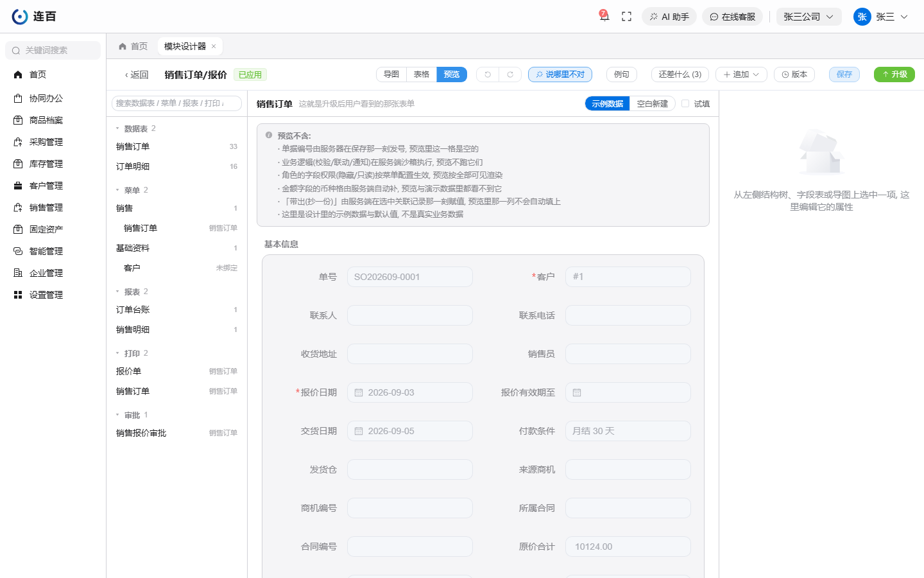Focus the 关键词搜索 sidebar search box
The image size is (924, 578).
point(53,50)
